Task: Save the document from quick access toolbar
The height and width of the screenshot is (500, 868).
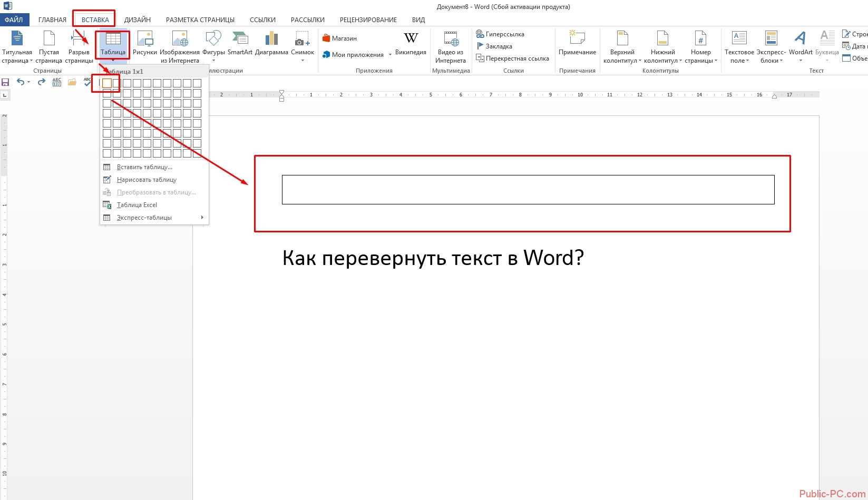Action: click(6, 82)
